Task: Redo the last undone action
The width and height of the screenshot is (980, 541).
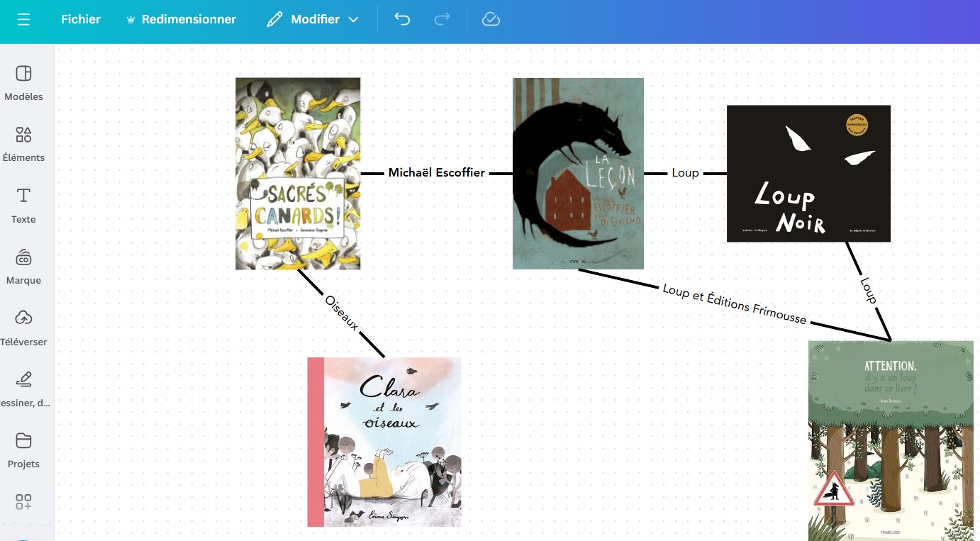Action: click(442, 20)
